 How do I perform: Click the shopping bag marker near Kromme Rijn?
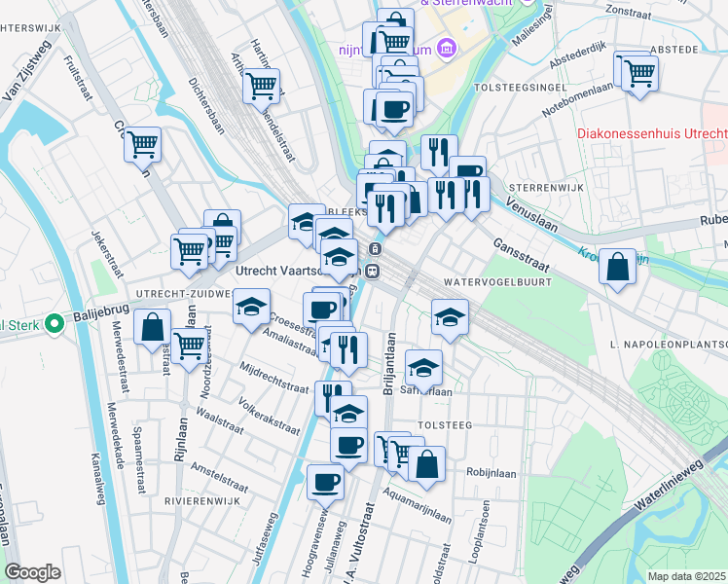(x=617, y=267)
